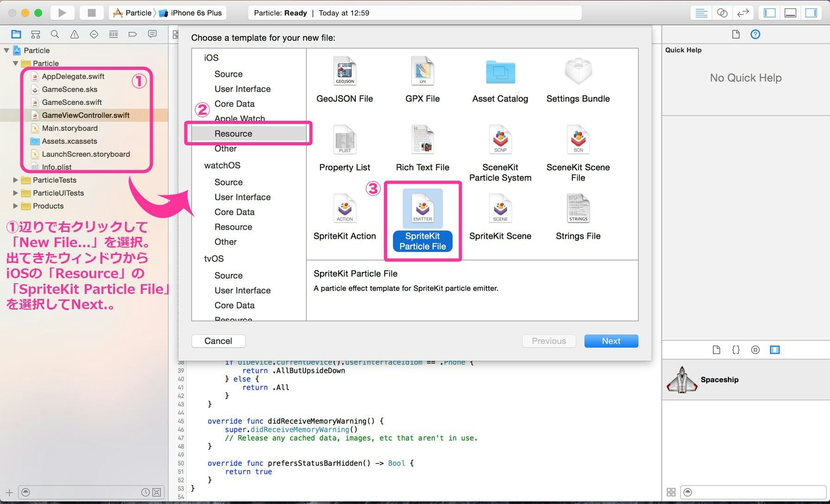The image size is (830, 504).
Task: Show the File Template library
Action: tap(717, 350)
